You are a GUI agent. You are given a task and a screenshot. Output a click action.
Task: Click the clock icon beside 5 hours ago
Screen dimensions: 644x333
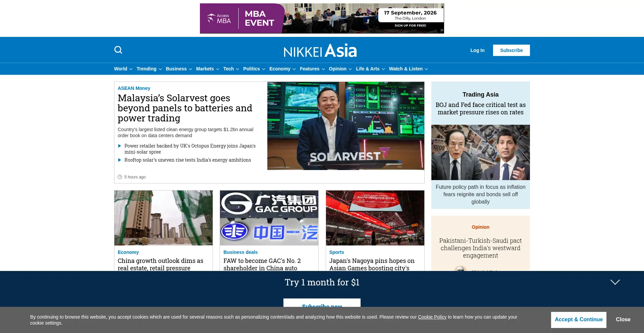tap(120, 177)
